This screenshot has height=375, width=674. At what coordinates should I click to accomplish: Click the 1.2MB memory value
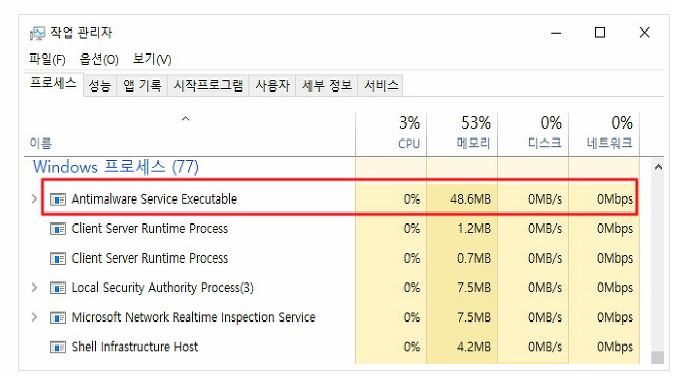[x=474, y=228]
